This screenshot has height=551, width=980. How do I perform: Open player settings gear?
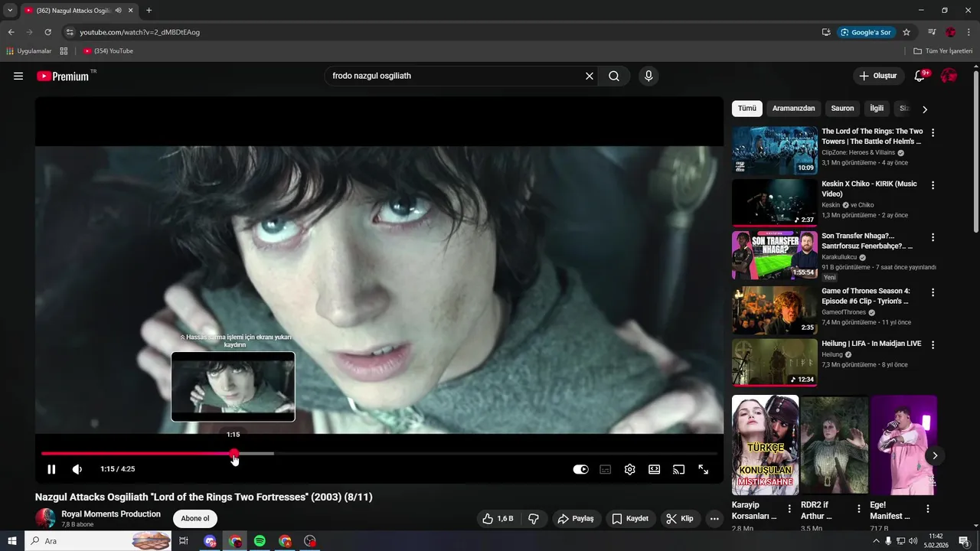tap(630, 469)
